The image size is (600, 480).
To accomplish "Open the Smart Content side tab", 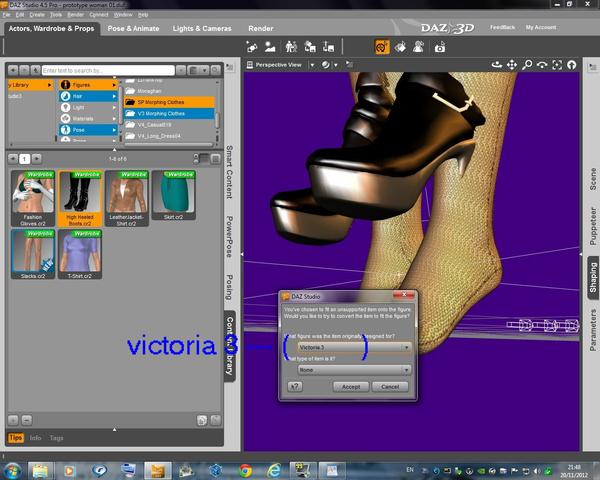I will pyautogui.click(x=230, y=172).
